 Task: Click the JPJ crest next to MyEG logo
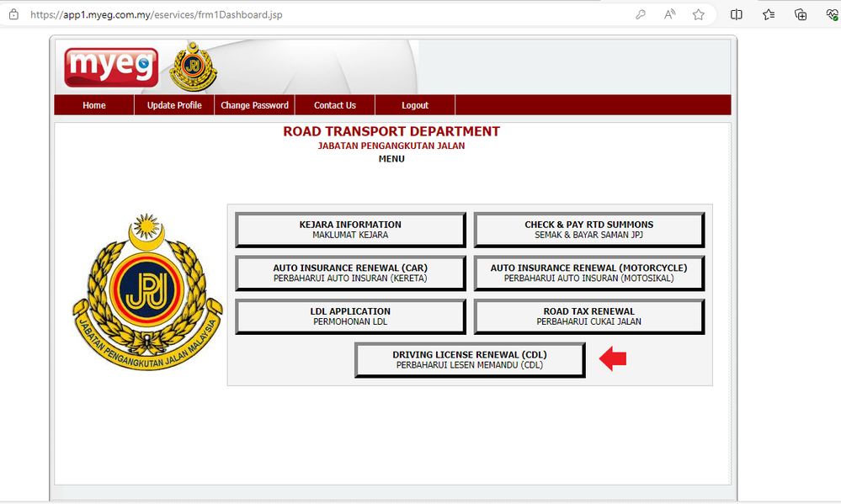[x=190, y=65]
